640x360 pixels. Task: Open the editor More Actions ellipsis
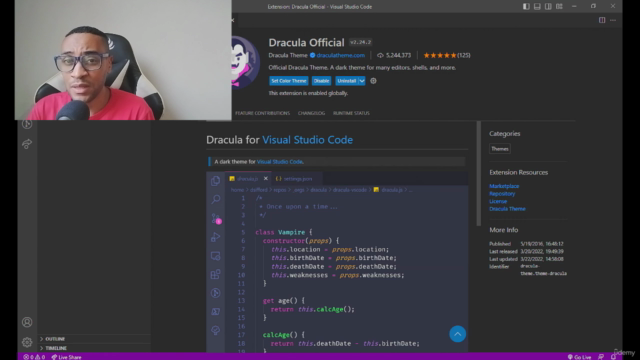tap(613, 20)
